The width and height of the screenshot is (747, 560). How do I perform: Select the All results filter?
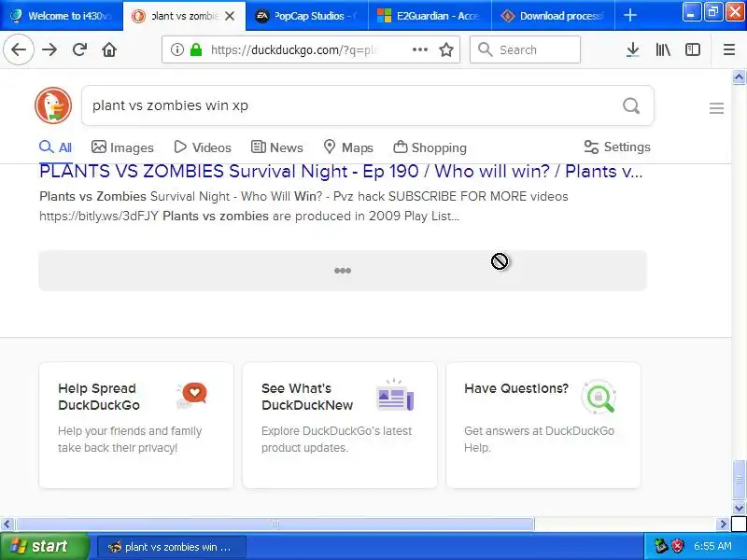point(55,147)
